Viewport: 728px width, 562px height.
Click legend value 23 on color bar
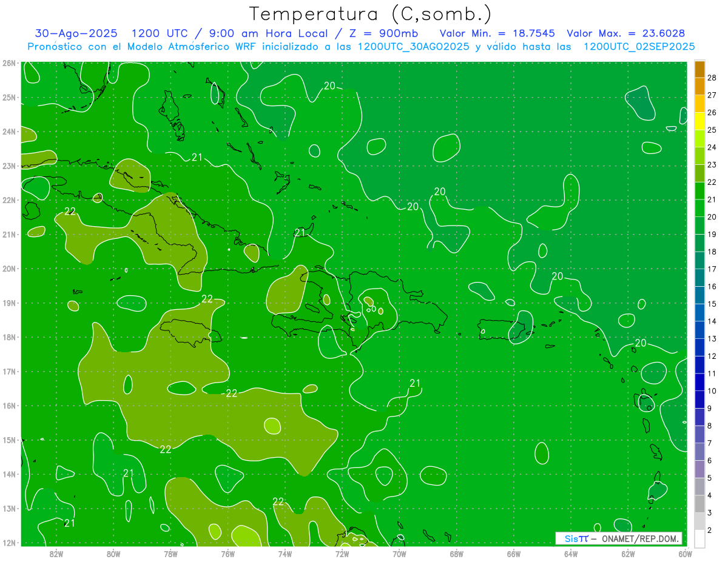pyautogui.click(x=712, y=165)
